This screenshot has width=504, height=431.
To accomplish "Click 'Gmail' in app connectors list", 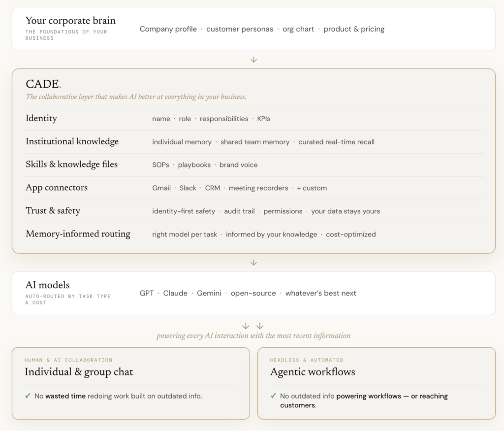I will pyautogui.click(x=161, y=188).
